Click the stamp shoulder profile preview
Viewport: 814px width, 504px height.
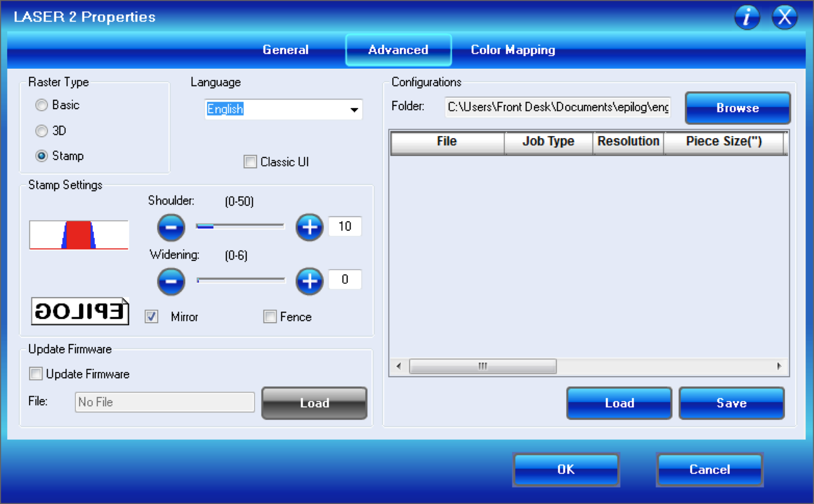coord(79,235)
